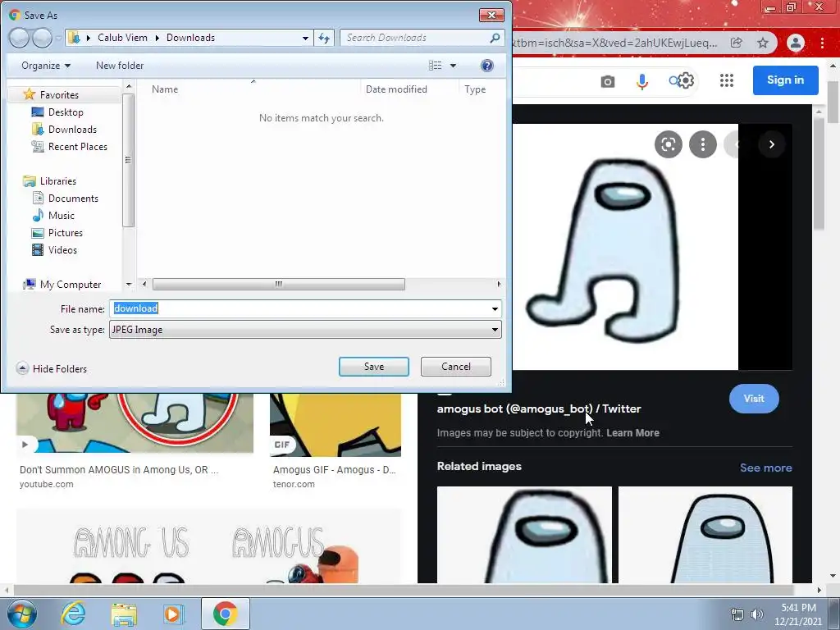Open the Chrome profile avatar icon
840x630 pixels.
pyautogui.click(x=796, y=43)
